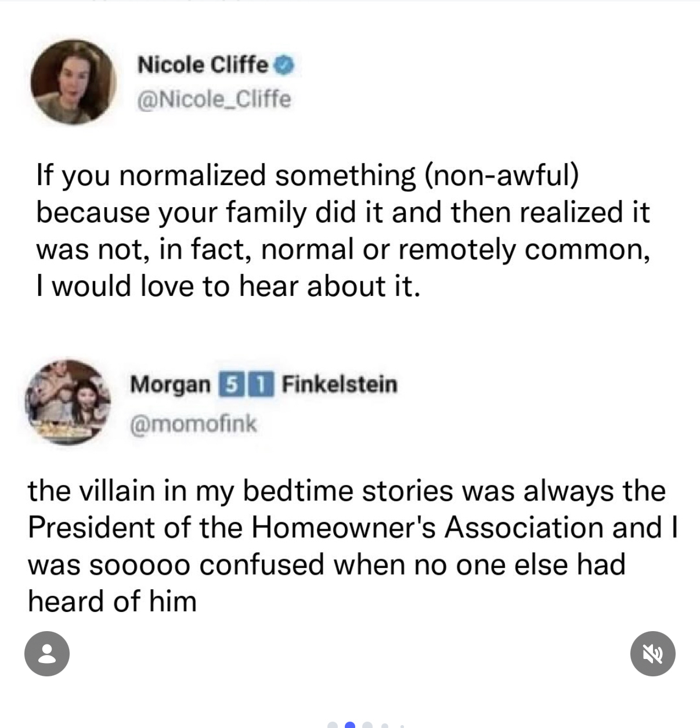
Task: Click Nicole's tweet about normalized family habits
Action: pyautogui.click(x=342, y=230)
